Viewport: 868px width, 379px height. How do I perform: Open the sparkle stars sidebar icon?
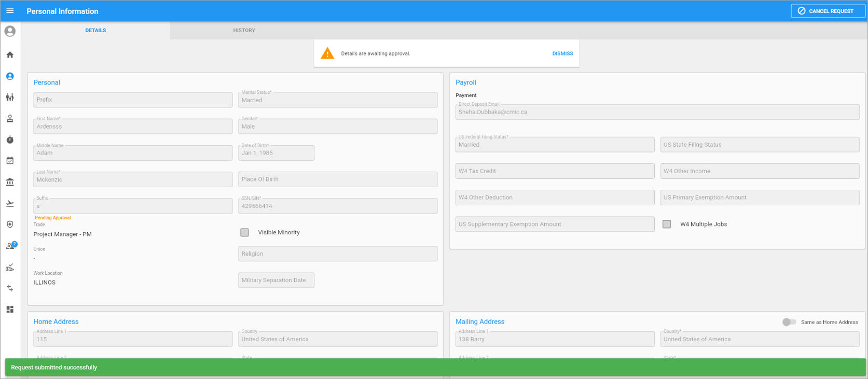[10, 288]
